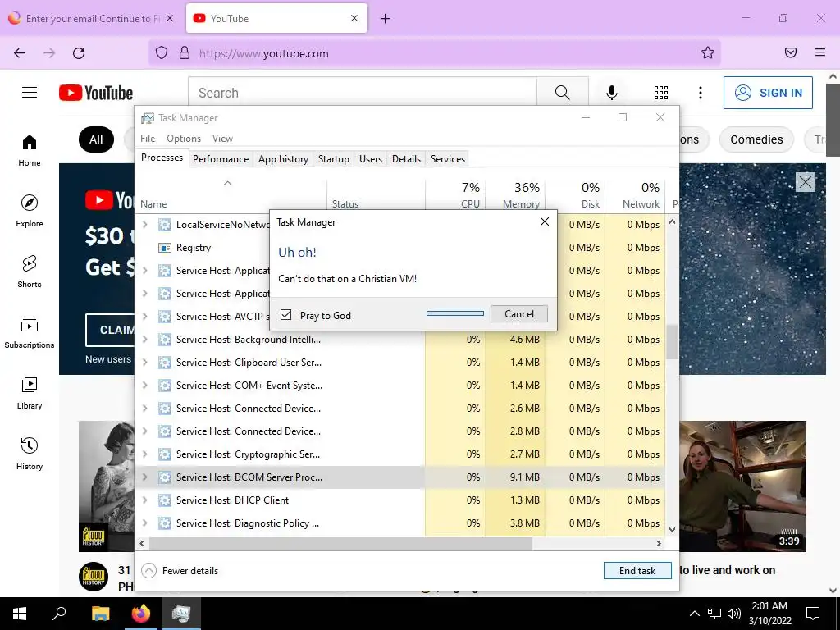Screen dimensions: 840x630
Task: Open YouTube settings three-dot menu
Action: click(701, 93)
